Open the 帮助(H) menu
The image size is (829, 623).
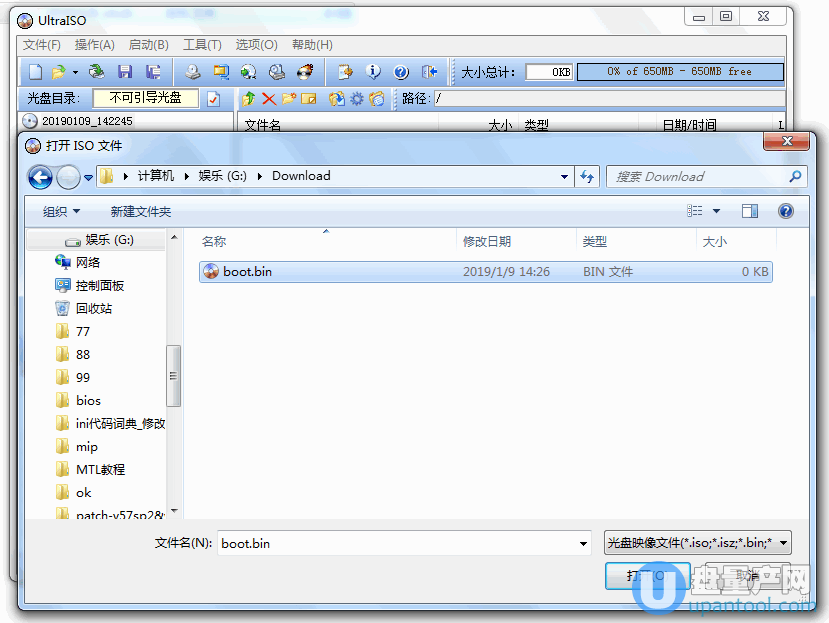312,45
